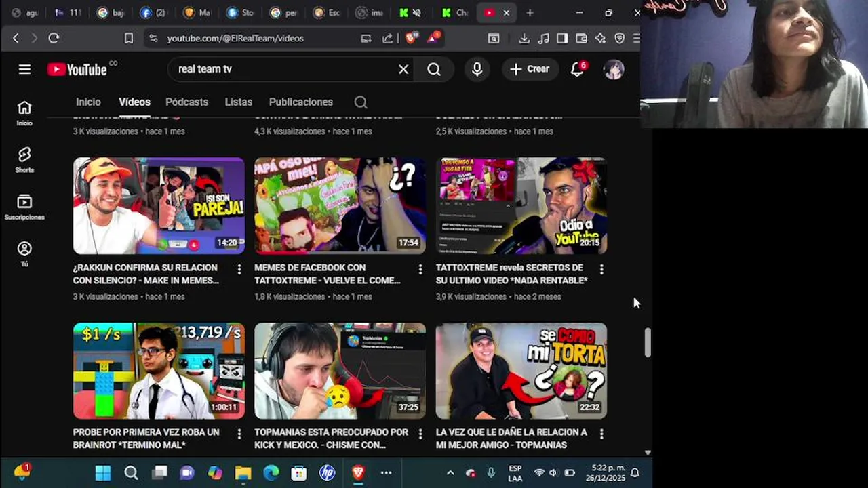Open title ¿RAKKUN CONFIRMA SU RELACION CON SILENCIO?
Screen dimensions: 868x488
(146, 274)
